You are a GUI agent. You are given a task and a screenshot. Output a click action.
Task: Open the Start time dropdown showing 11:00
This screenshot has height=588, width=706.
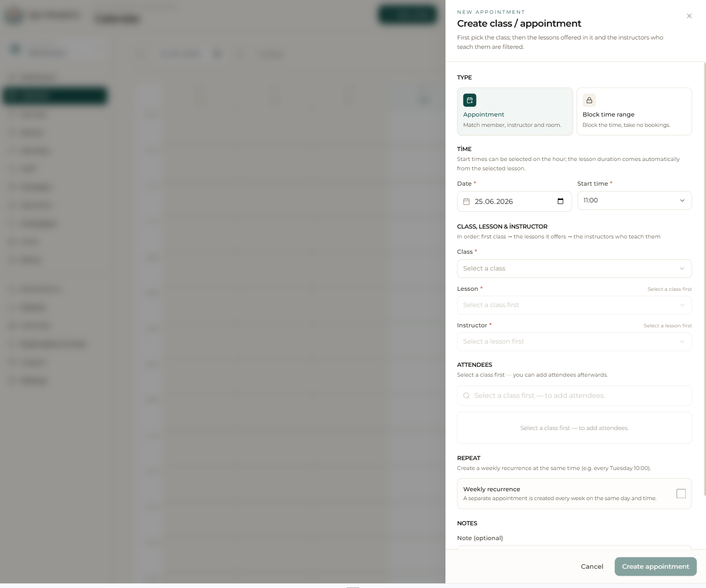click(634, 200)
